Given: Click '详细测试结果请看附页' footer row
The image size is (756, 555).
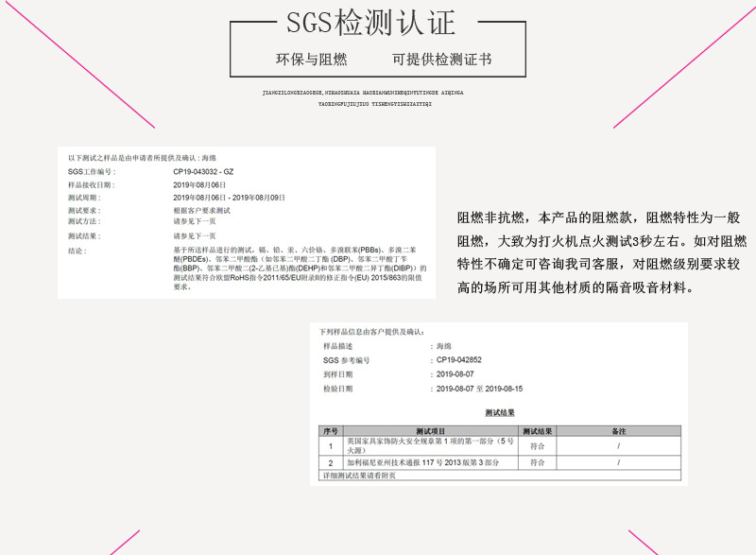Looking at the screenshot, I should 500,476.
